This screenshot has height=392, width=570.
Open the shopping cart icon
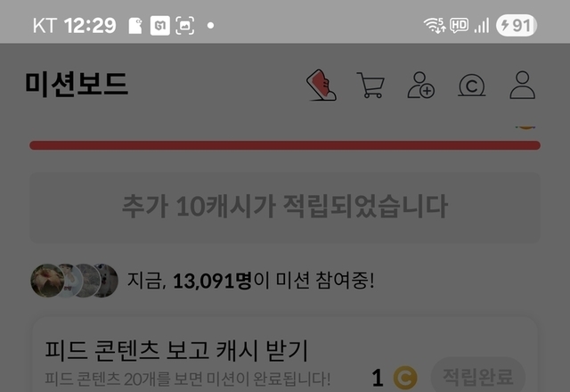point(370,86)
